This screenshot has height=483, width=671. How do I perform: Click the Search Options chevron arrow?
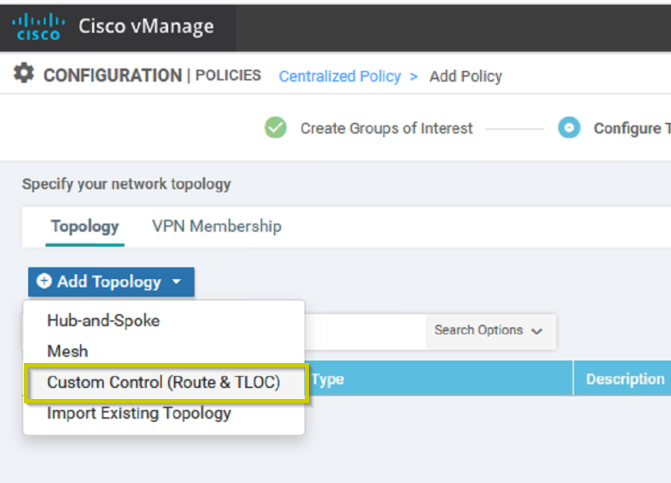click(537, 331)
